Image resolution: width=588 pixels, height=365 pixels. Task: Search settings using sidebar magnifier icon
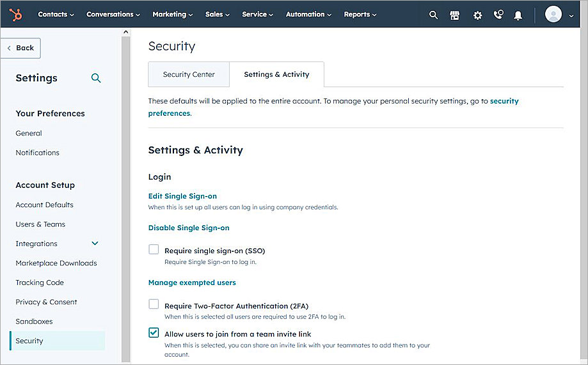coord(96,78)
